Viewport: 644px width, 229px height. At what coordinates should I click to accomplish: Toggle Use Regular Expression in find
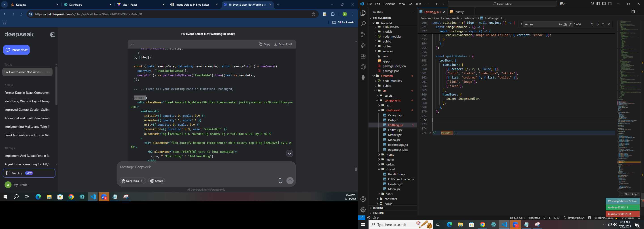570,24
